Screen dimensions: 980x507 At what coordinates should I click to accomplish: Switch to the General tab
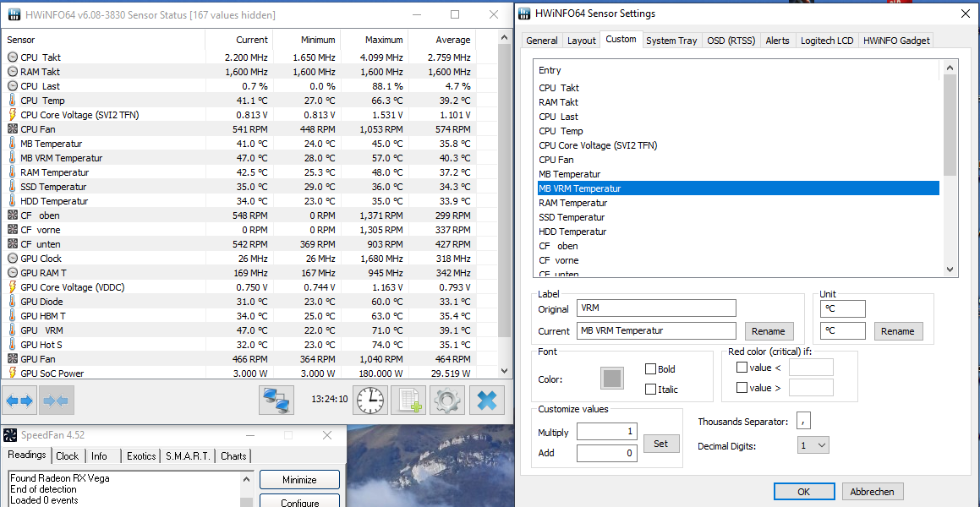click(542, 41)
